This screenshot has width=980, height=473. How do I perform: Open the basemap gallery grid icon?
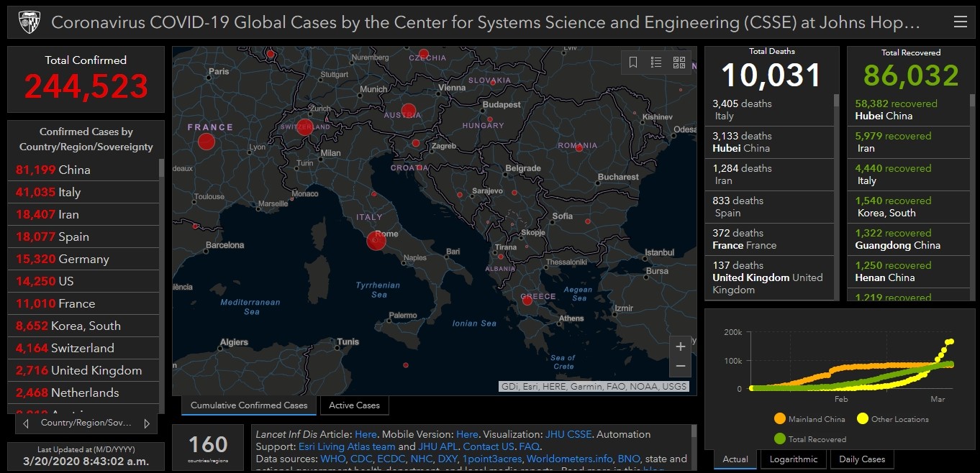point(679,63)
